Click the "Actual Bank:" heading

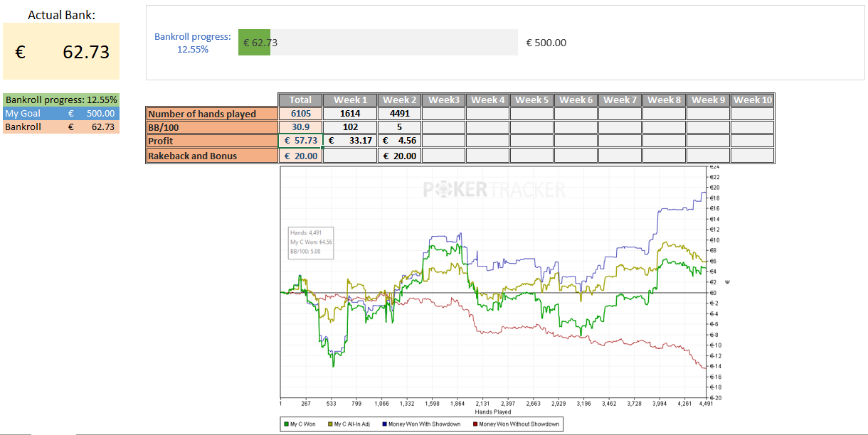point(61,14)
